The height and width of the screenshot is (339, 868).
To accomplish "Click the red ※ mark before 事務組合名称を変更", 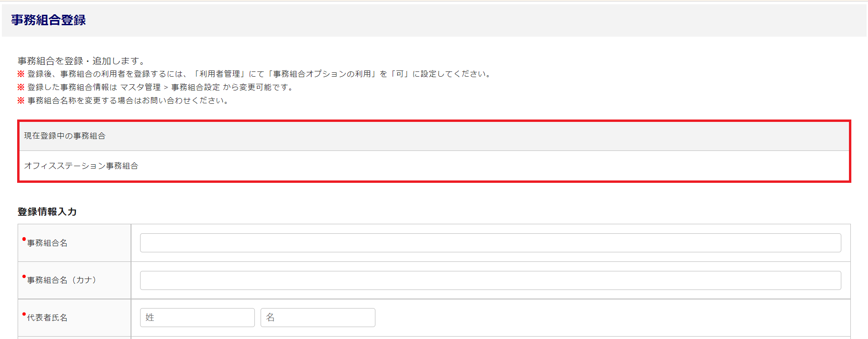I will coord(21,100).
